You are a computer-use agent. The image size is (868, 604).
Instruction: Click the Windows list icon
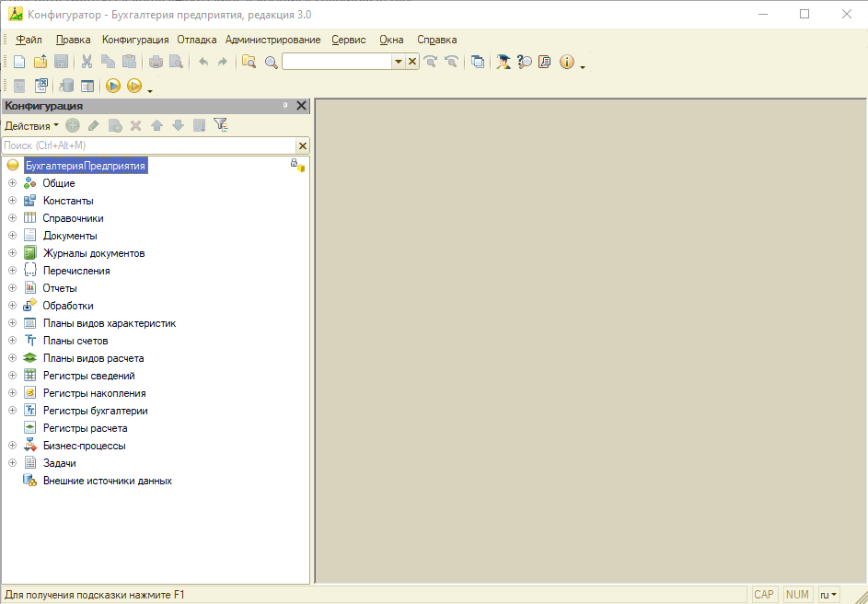[x=477, y=62]
